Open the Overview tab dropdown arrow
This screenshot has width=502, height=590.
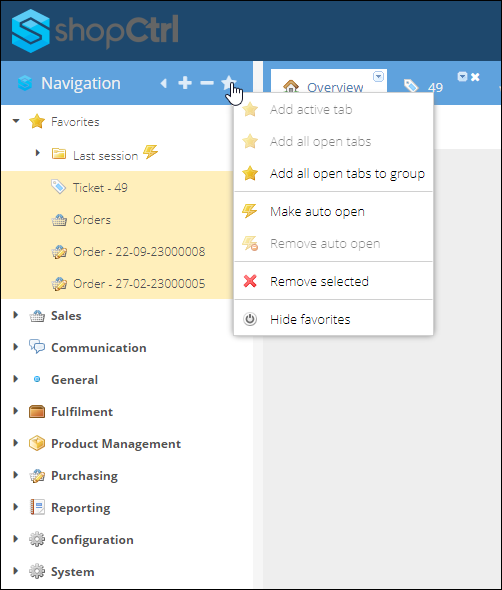click(378, 76)
